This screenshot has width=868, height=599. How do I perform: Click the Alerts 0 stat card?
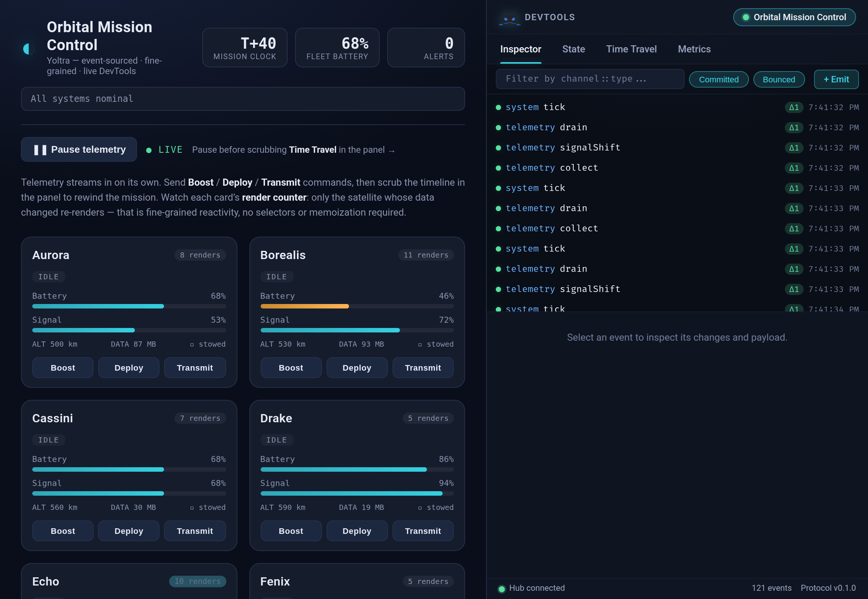426,48
